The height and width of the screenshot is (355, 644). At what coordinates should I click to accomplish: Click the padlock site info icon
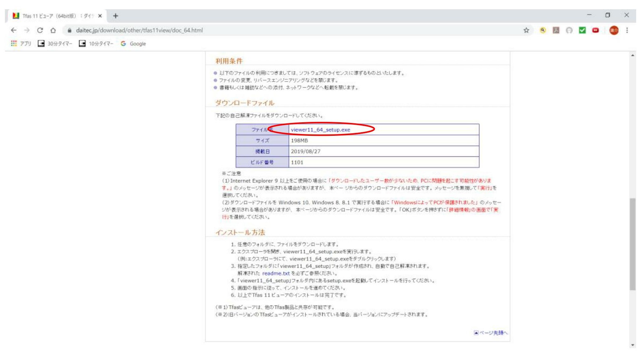69,30
